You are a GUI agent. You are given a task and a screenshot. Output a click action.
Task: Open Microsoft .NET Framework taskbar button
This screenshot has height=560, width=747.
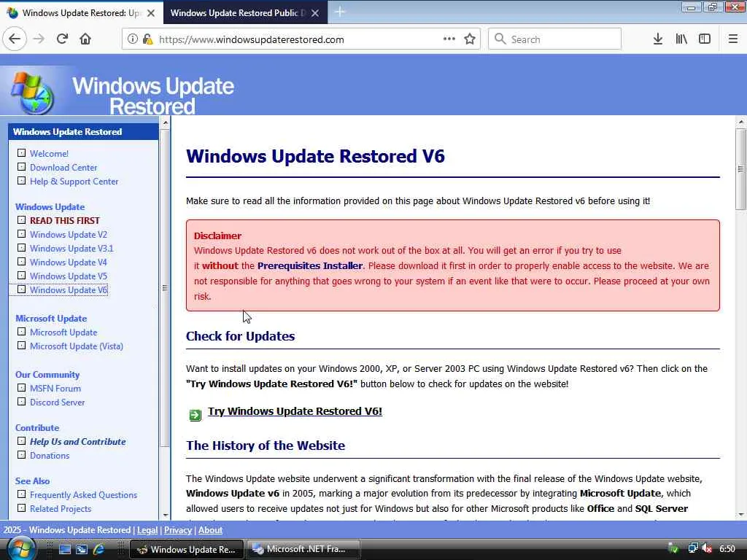303,549
